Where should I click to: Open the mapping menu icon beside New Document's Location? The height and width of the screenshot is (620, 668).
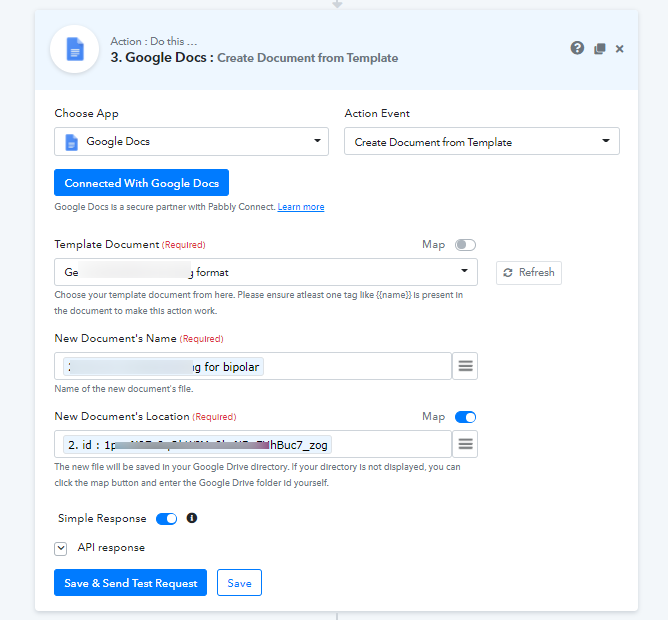coord(465,444)
